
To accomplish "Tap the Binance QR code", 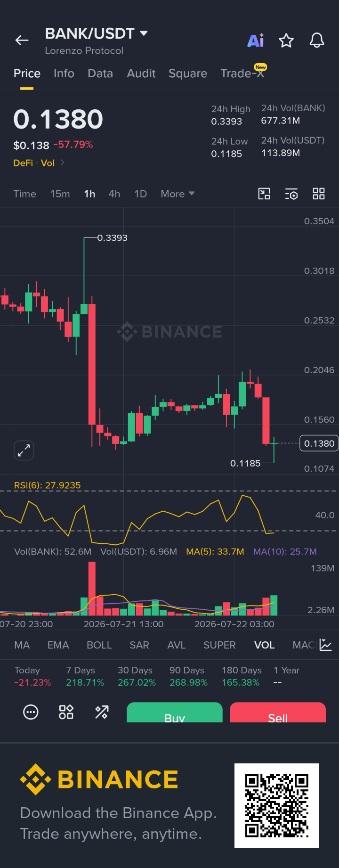I will (277, 806).
